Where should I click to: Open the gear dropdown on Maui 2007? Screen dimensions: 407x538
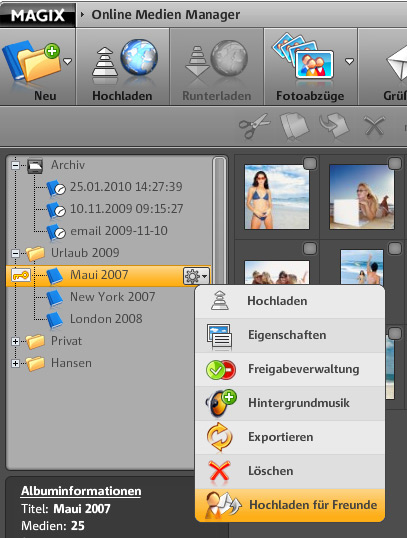click(196, 276)
